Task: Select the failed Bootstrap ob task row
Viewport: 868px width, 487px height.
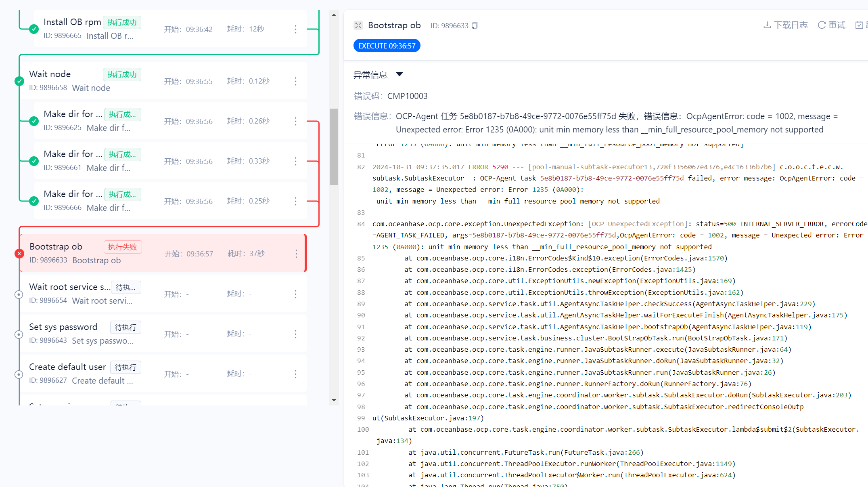Action: coord(163,253)
